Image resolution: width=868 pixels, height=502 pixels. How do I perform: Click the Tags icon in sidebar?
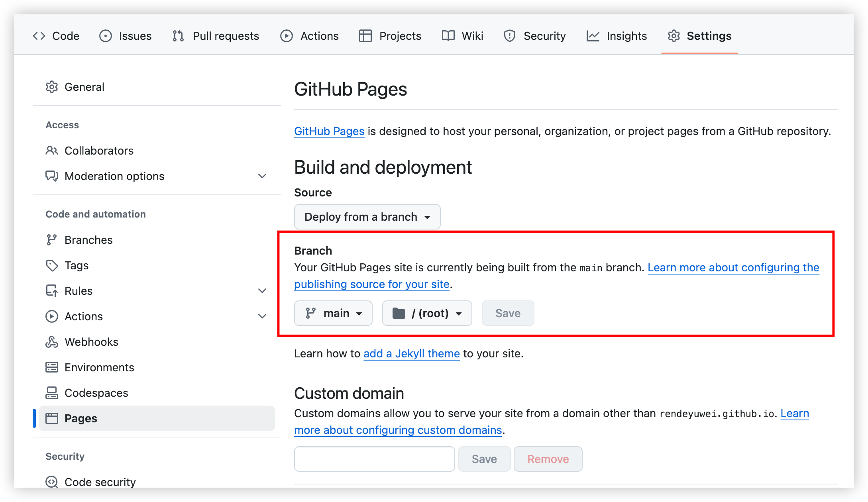tap(52, 265)
